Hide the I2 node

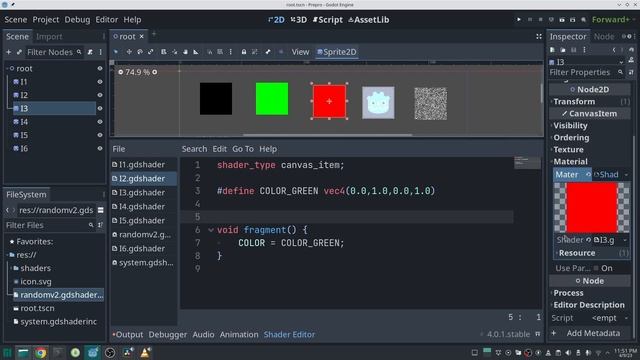click(x=100, y=95)
